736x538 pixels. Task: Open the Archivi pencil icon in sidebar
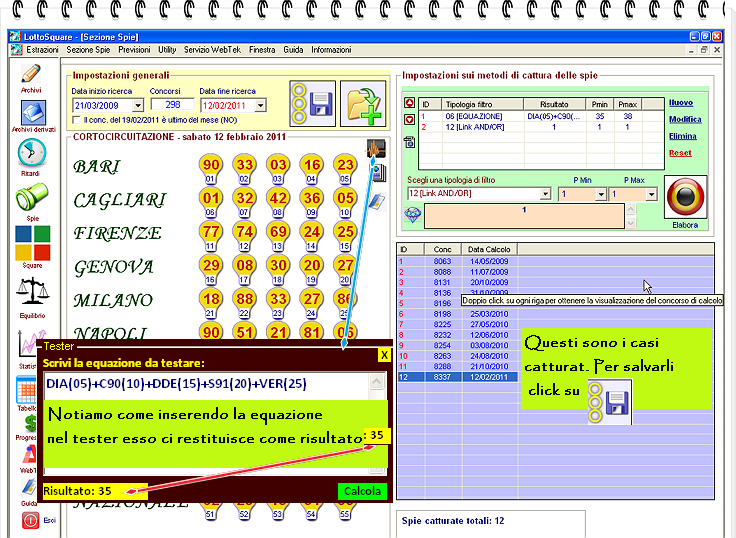31,74
